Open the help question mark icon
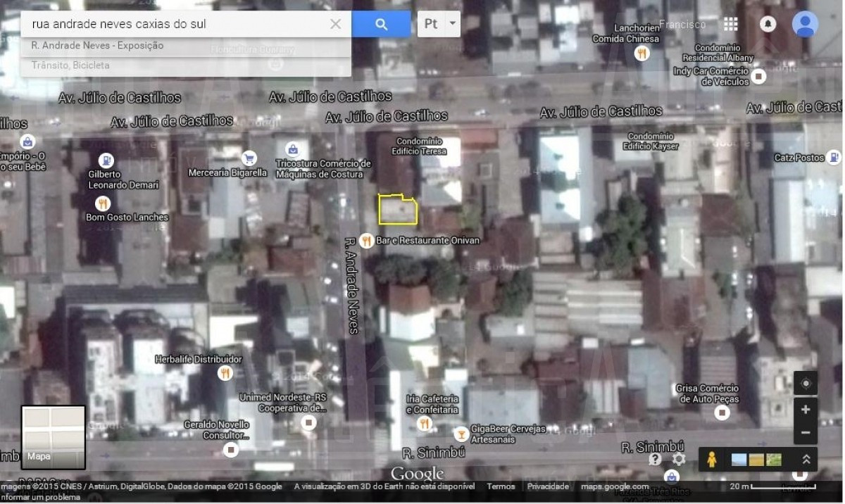This screenshot has height=504, width=845. (656, 459)
